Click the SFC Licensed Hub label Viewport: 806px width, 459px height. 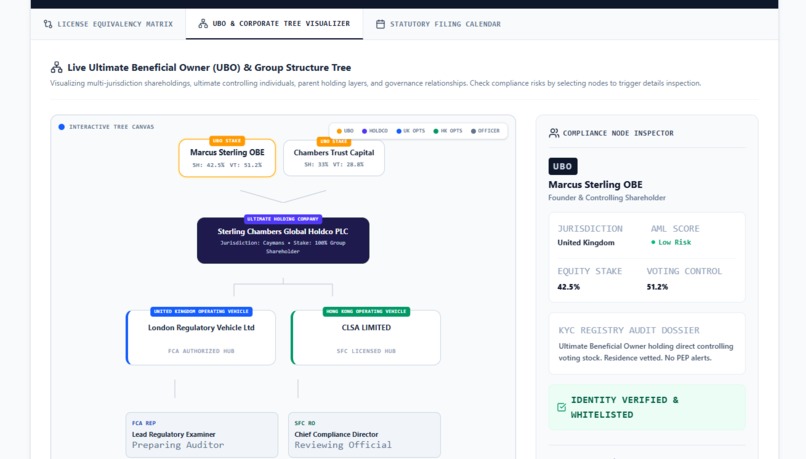366,351
